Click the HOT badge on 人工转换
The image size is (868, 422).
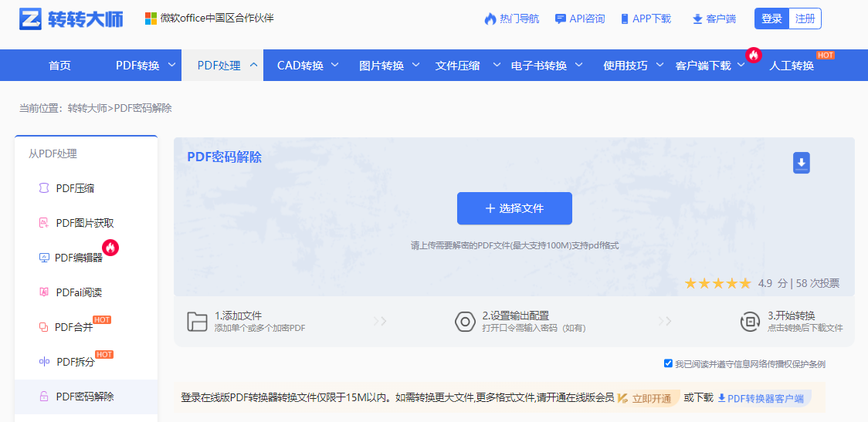[826, 56]
